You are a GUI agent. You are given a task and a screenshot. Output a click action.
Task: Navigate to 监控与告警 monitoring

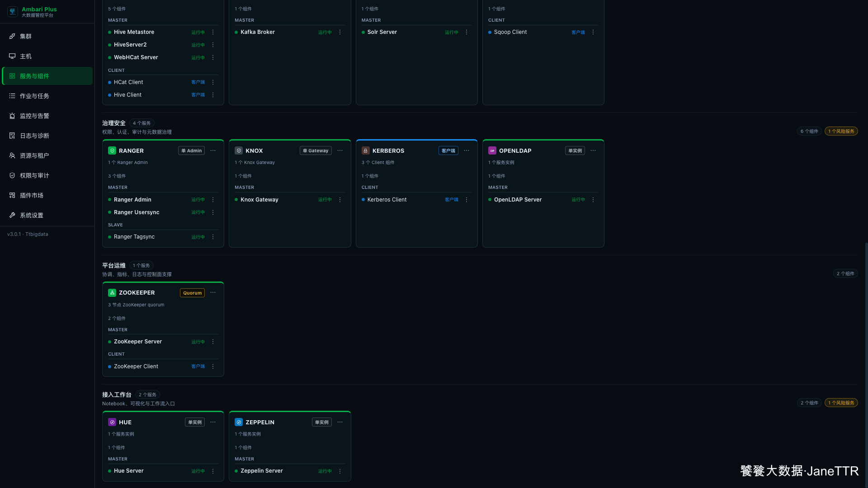pos(47,116)
